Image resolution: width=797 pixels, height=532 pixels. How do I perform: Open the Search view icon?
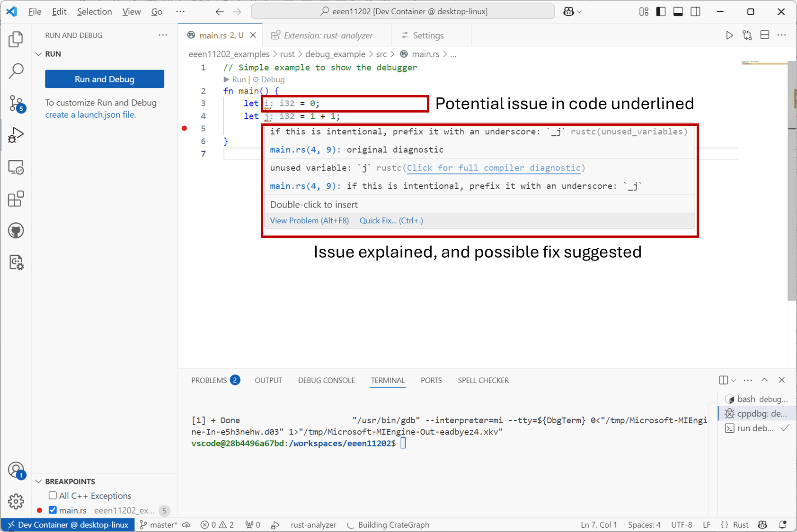click(16, 71)
